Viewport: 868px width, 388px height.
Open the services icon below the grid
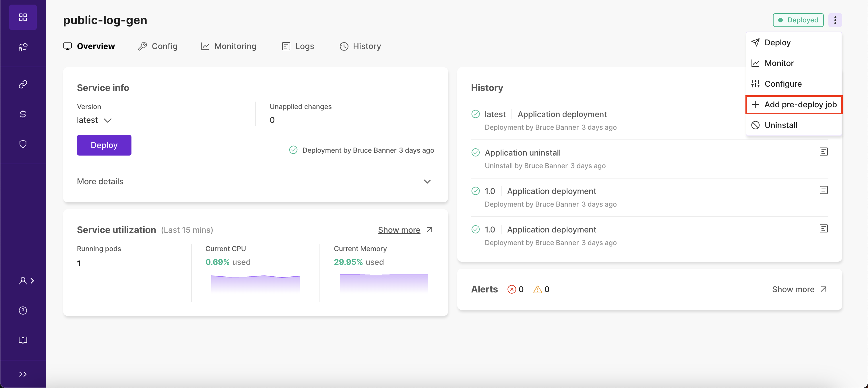click(x=23, y=47)
